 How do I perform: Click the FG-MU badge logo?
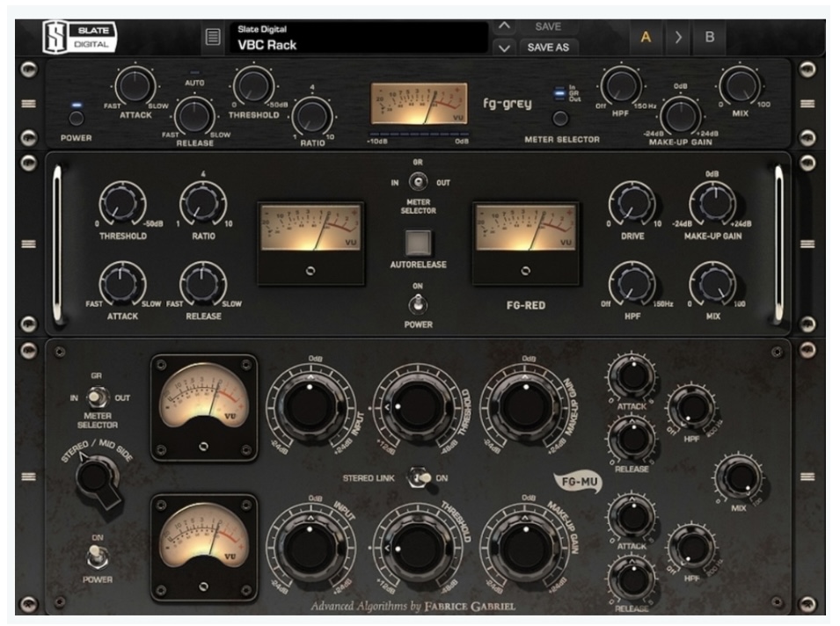click(576, 480)
